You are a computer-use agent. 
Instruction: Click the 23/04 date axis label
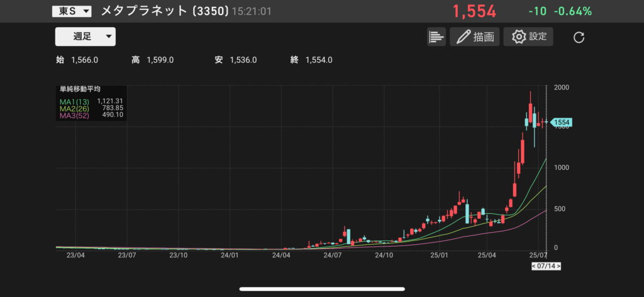pos(75,255)
